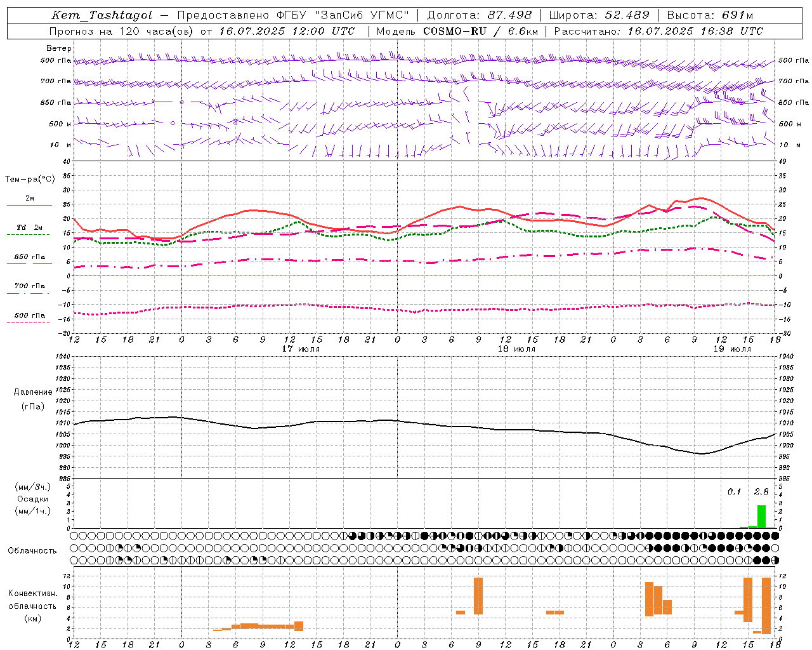Click the 18 июля date label

(516, 349)
